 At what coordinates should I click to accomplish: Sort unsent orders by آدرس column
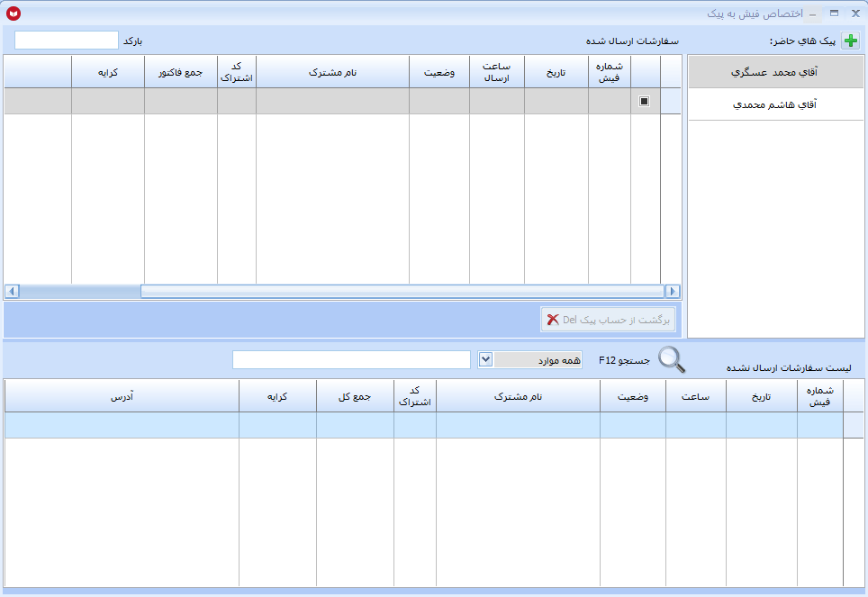[x=122, y=396]
